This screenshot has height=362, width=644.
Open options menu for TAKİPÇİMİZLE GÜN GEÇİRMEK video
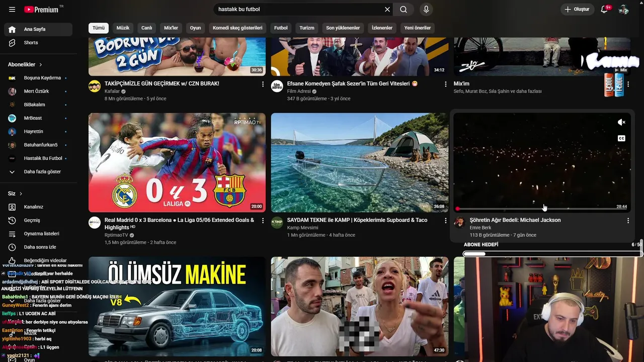point(263,84)
